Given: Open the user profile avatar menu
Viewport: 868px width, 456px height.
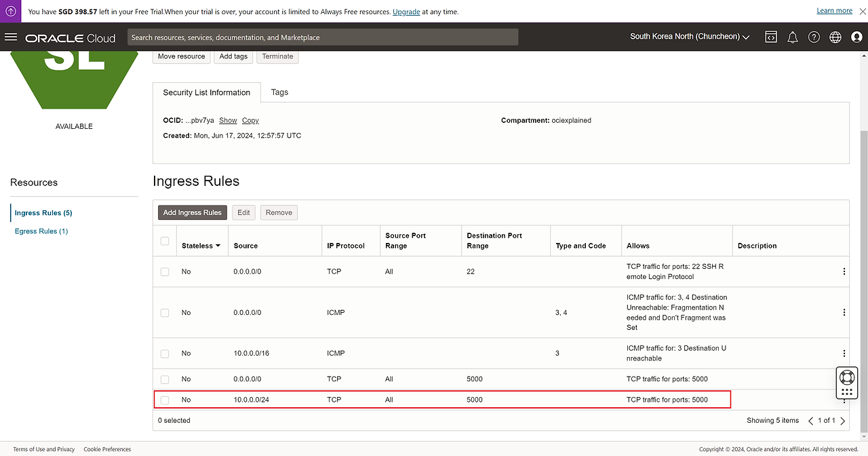Looking at the screenshot, I should pyautogui.click(x=856, y=37).
